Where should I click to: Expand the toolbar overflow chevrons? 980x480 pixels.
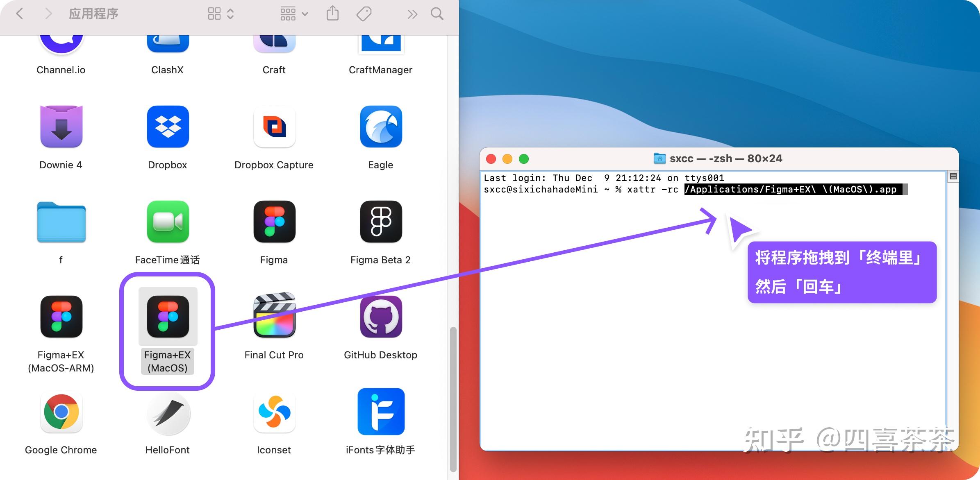tap(412, 14)
